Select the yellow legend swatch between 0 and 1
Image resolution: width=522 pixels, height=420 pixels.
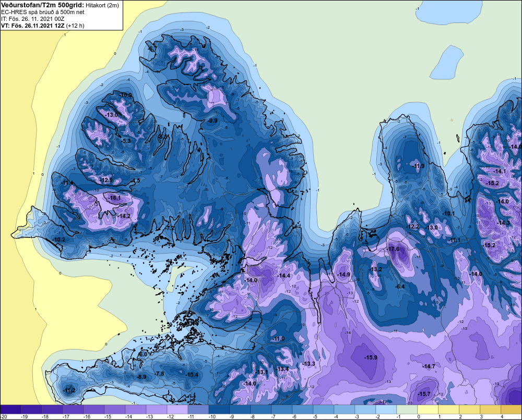click(x=428, y=410)
